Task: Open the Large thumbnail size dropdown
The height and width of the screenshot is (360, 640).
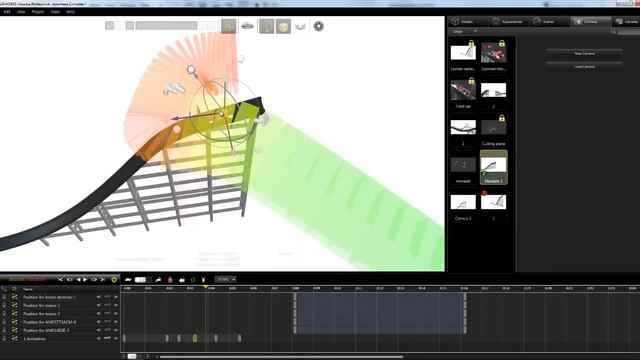Action: click(464, 31)
